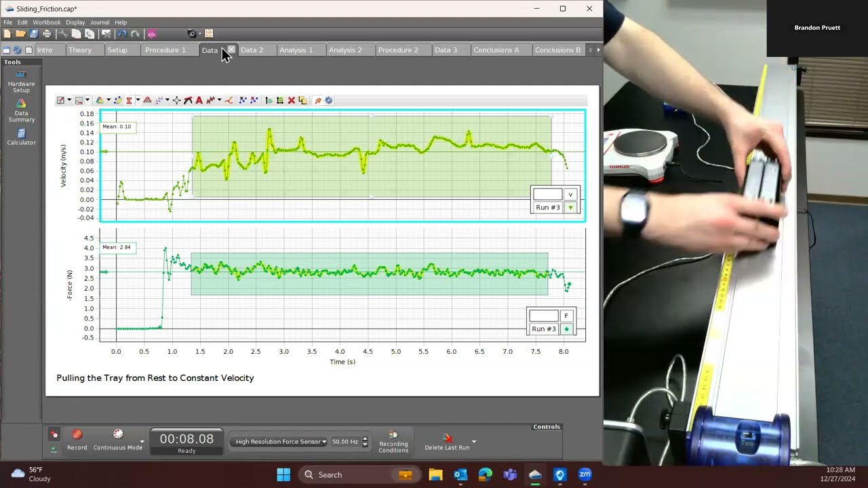Click the pink code snippet icon
This screenshot has height=488, width=868.
[x=151, y=33]
